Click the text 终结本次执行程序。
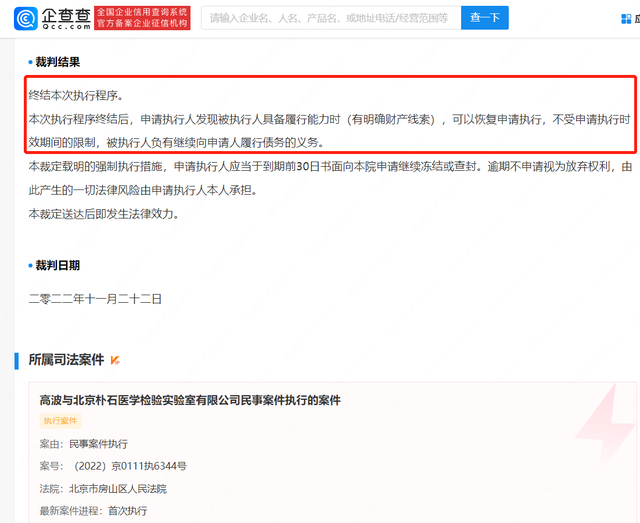640x523 pixels. pyautogui.click(x=76, y=96)
